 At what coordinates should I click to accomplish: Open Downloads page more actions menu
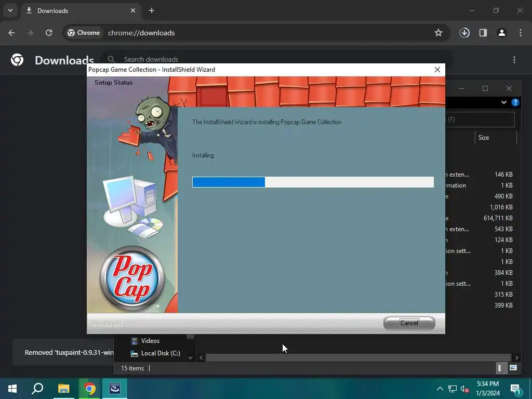coord(514,60)
